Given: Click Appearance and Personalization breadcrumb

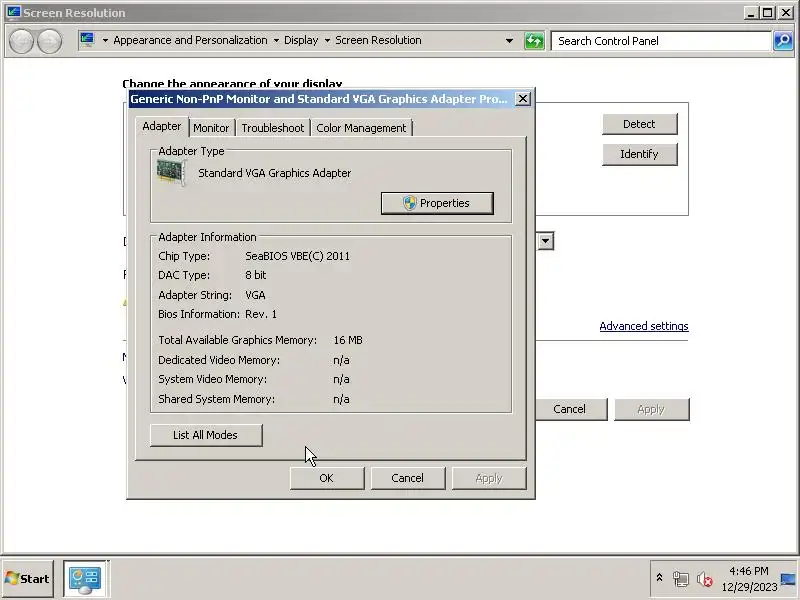Looking at the screenshot, I should [x=190, y=40].
